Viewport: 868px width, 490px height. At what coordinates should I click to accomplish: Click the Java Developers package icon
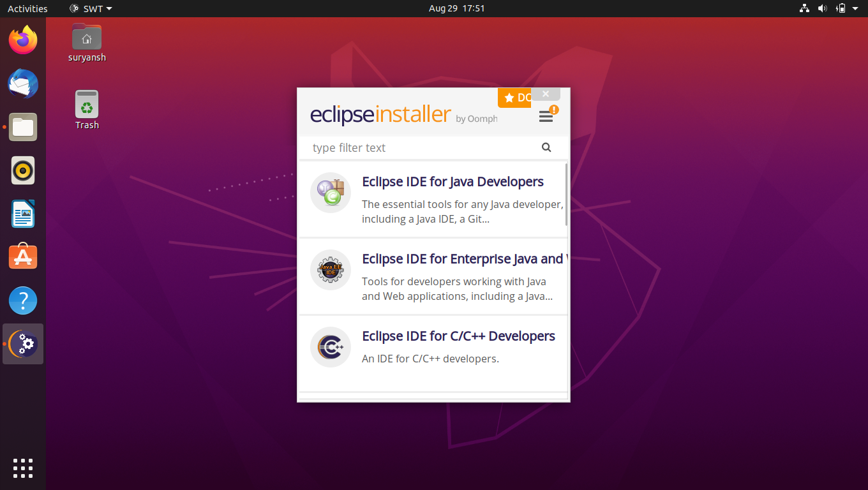pos(331,193)
